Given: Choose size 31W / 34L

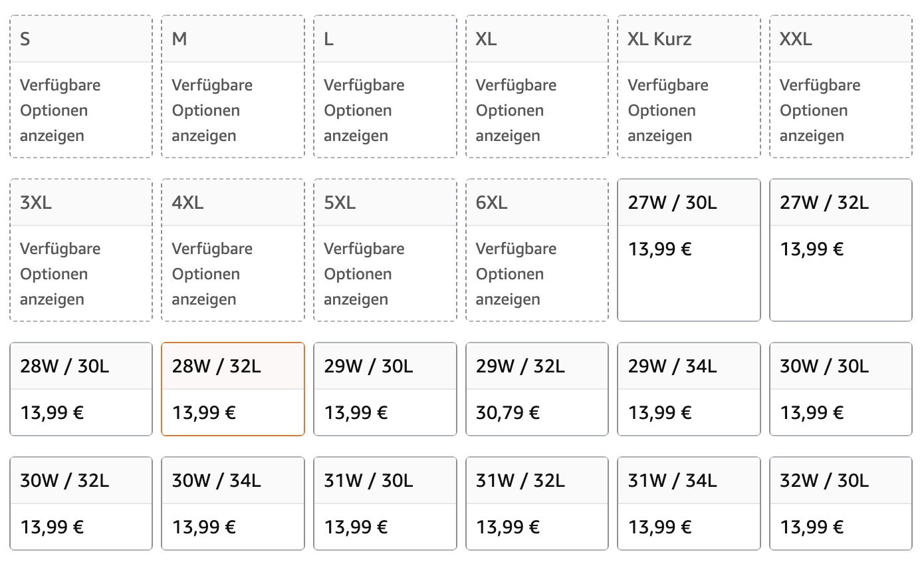Looking at the screenshot, I should pos(689,503).
